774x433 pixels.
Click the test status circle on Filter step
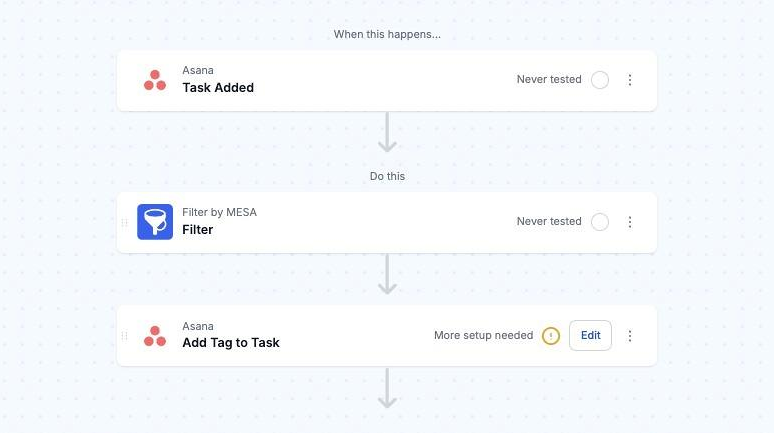pyautogui.click(x=600, y=222)
